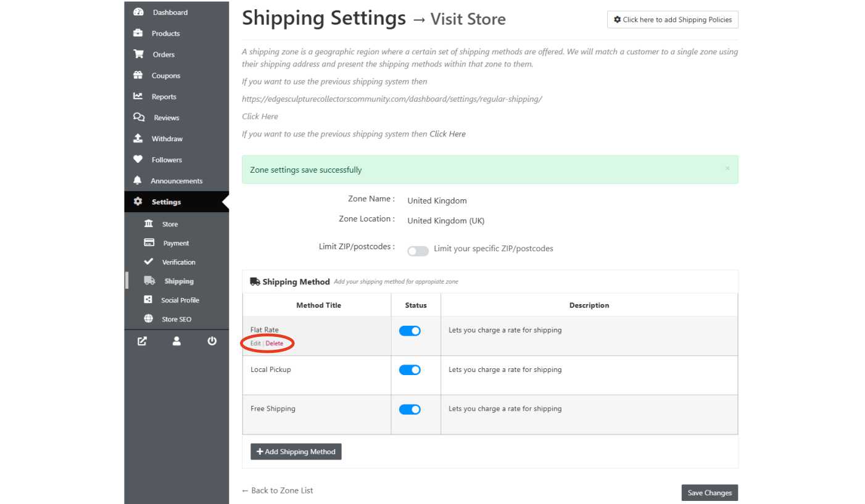Open Social Profile settings page
The width and height of the screenshot is (865, 504).
click(x=180, y=300)
